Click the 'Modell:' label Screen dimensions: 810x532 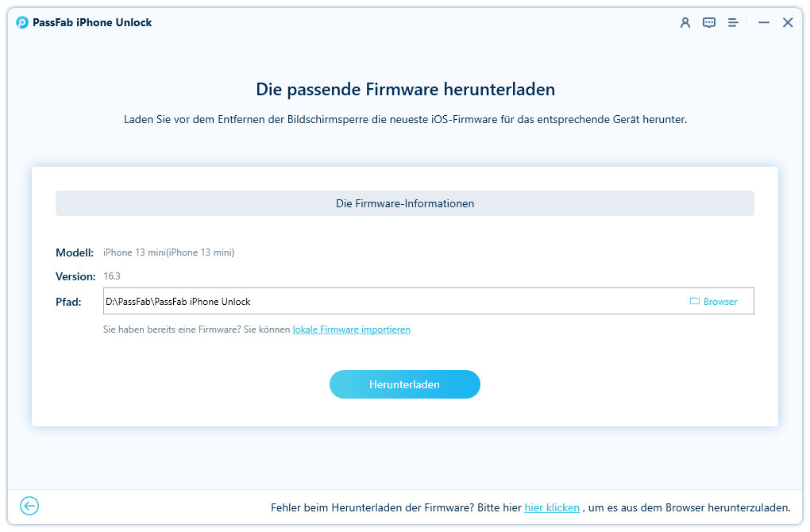(x=75, y=253)
